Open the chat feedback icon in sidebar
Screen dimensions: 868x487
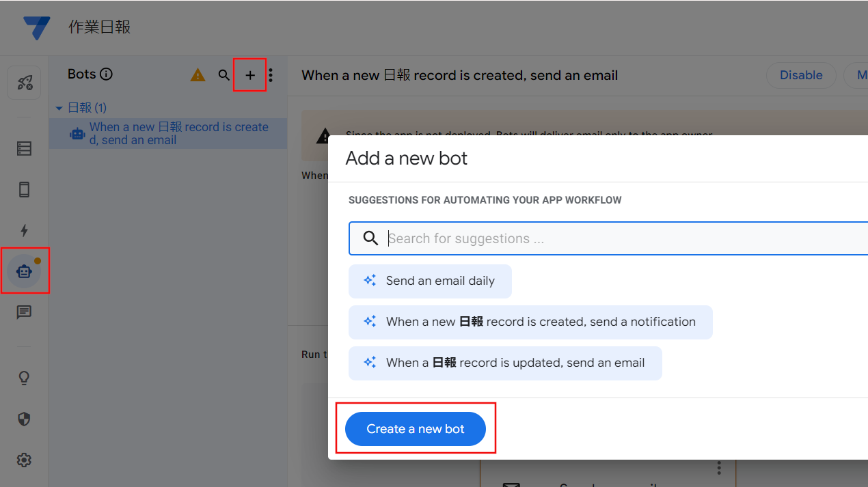[24, 312]
